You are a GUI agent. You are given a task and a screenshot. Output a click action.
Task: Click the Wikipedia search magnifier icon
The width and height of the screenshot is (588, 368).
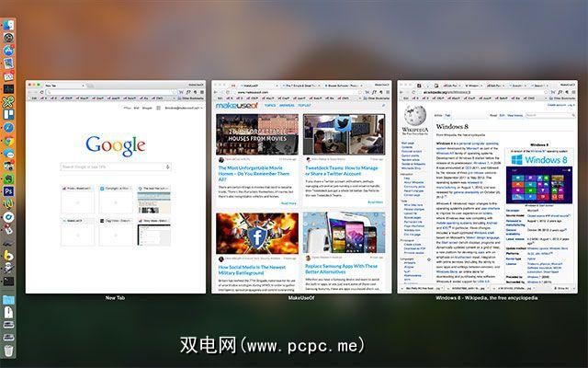pos(573,116)
